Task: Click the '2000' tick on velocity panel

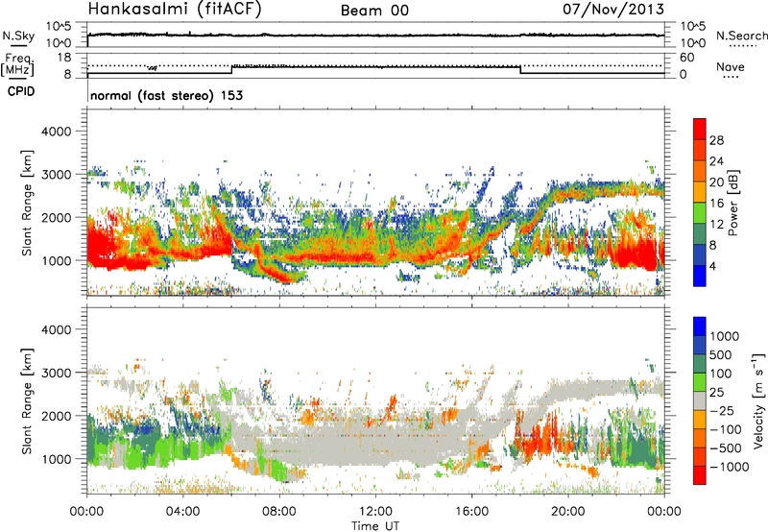Action: pyautogui.click(x=56, y=416)
